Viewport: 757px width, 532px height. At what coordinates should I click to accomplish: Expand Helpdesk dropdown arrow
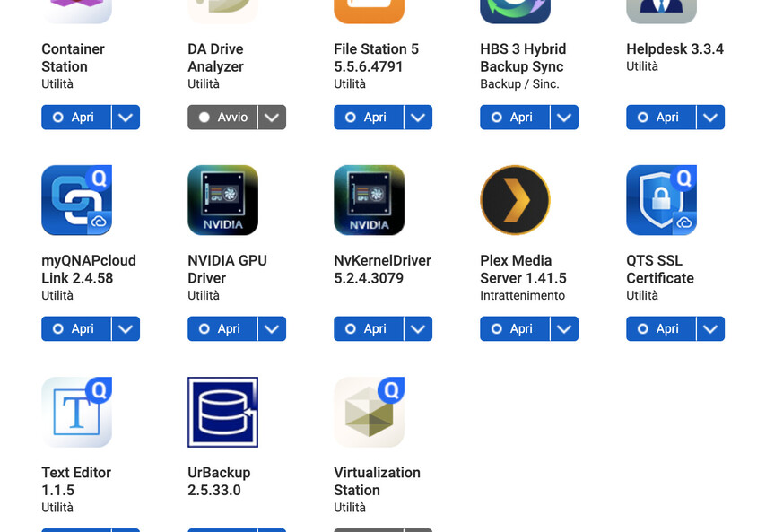click(710, 118)
